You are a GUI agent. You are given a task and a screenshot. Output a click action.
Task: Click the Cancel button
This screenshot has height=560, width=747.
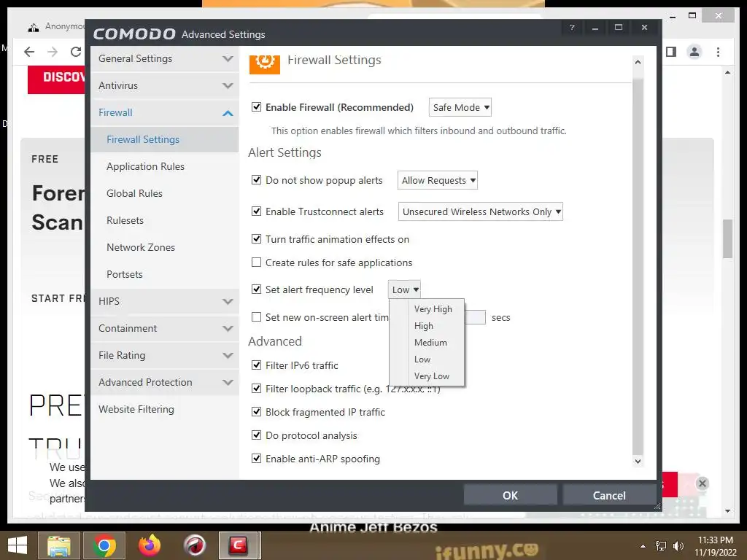click(609, 495)
